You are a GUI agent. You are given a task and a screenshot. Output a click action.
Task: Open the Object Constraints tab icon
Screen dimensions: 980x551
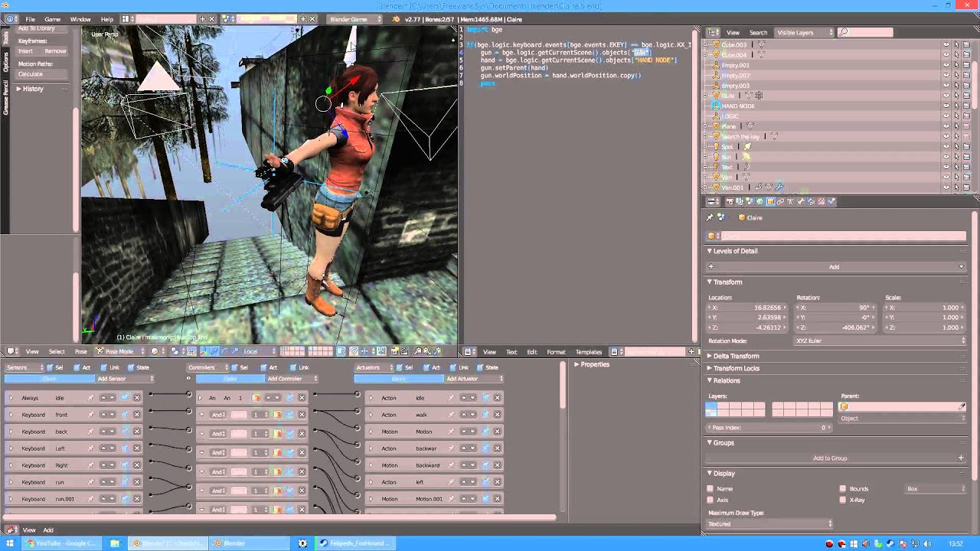[x=780, y=201]
